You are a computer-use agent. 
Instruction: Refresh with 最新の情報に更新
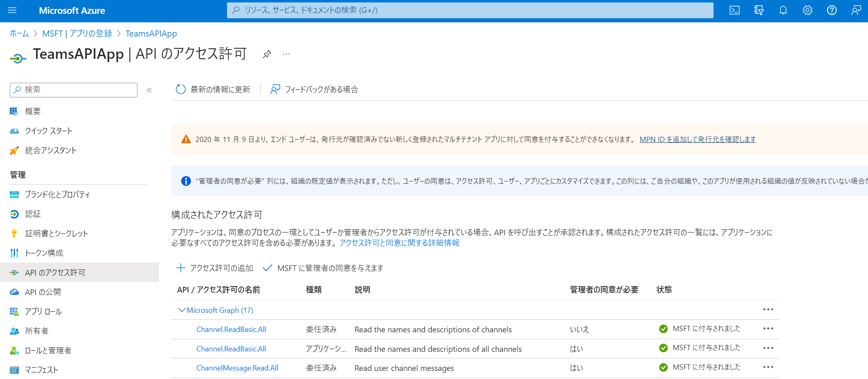[214, 89]
